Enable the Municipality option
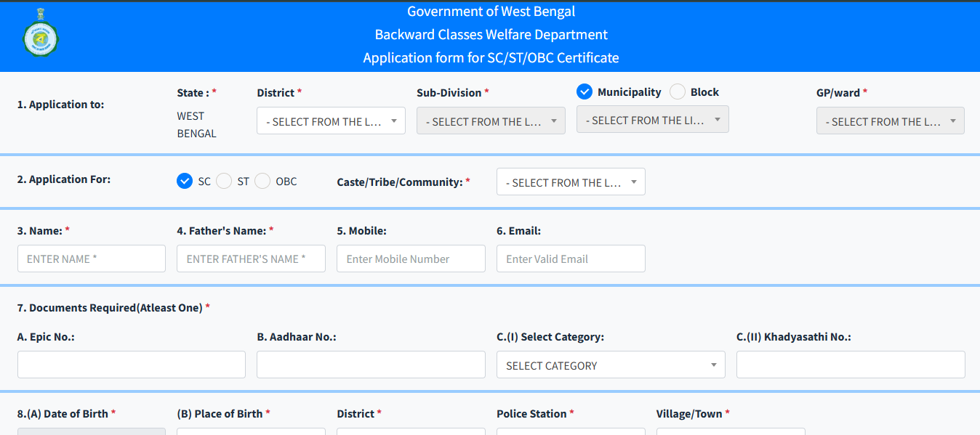 pyautogui.click(x=585, y=92)
